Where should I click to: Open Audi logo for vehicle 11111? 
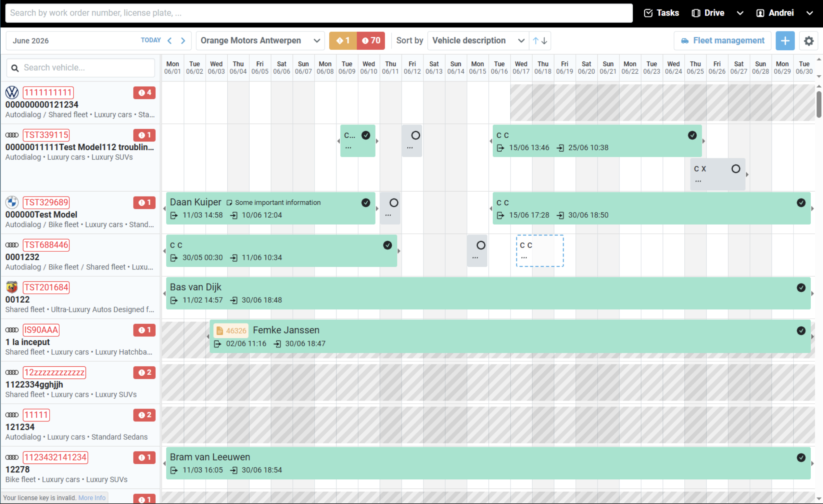pyautogui.click(x=12, y=415)
